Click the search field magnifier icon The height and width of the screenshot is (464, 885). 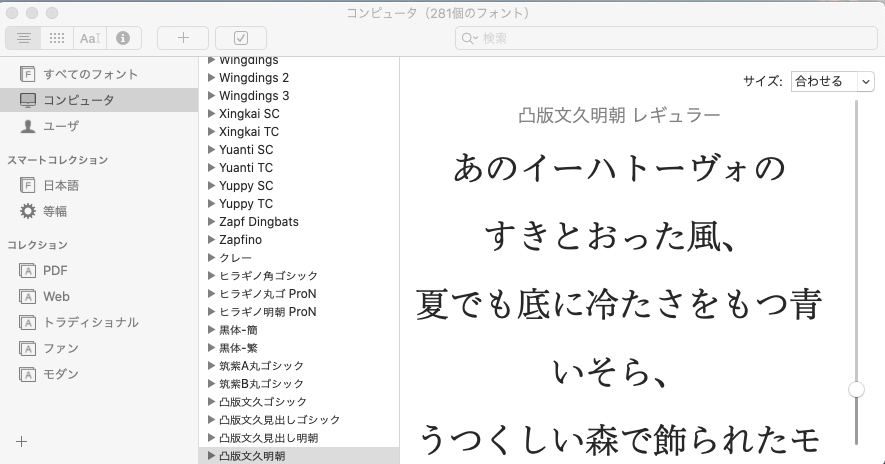click(x=469, y=38)
